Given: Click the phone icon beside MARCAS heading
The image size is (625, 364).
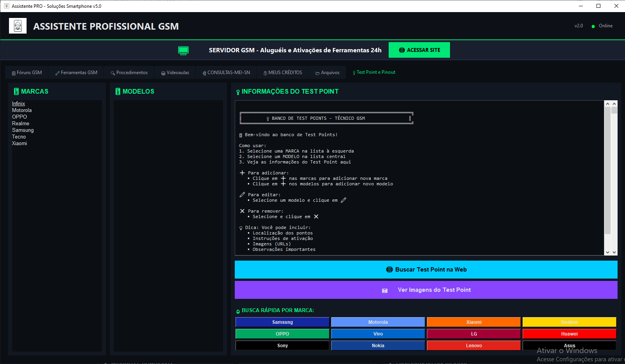Looking at the screenshot, I should [x=16, y=91].
